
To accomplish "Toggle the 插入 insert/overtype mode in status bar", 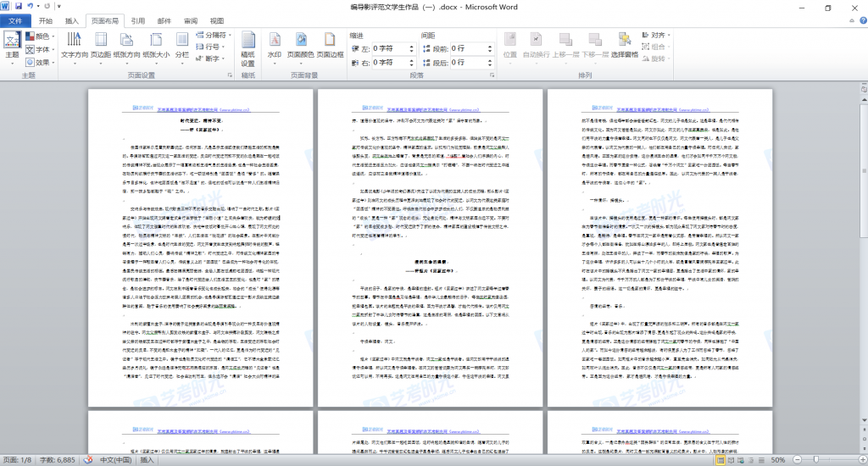I will (x=147, y=459).
